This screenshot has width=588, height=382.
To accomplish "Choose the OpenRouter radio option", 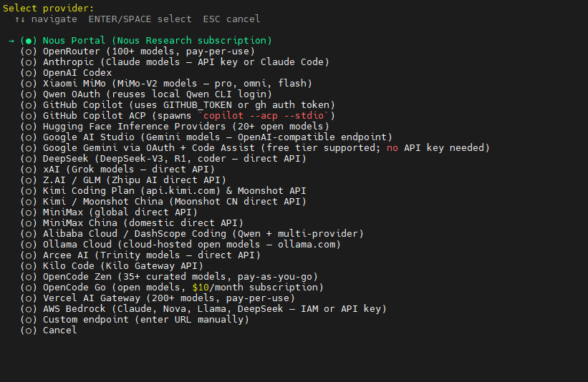I will 29,52.
